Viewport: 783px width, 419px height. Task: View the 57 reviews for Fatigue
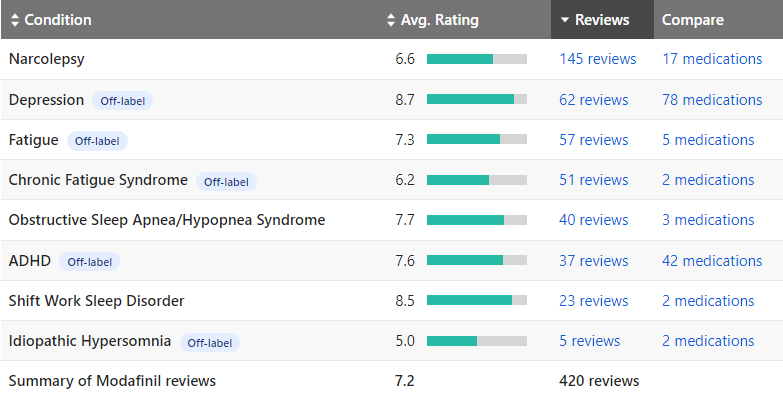tap(593, 140)
